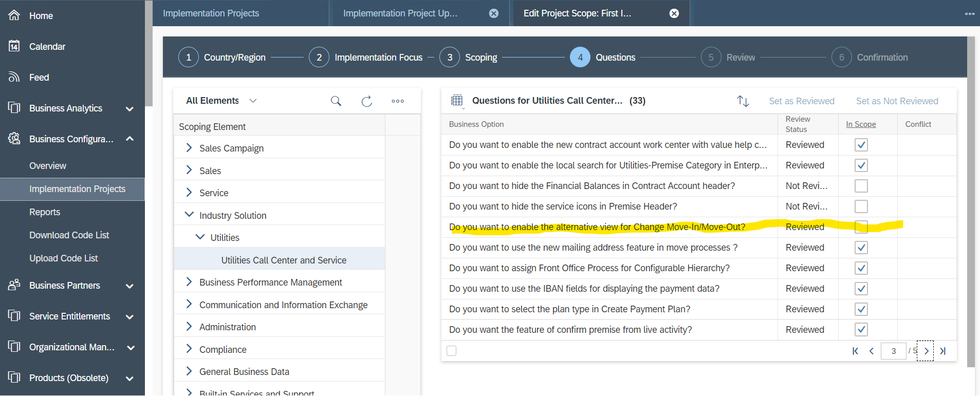Click the Feed RSS icon
Screen dimensions: 980x396
[x=14, y=77]
